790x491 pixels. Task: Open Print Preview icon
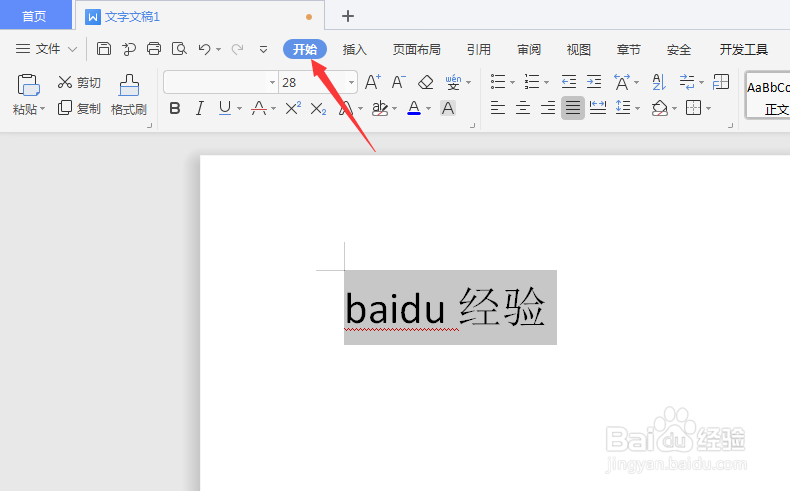pos(179,49)
